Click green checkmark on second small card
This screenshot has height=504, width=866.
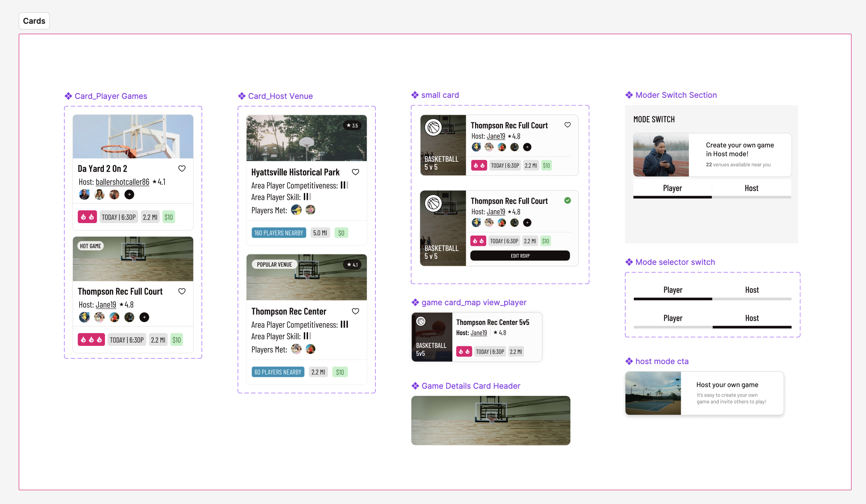[x=567, y=201]
